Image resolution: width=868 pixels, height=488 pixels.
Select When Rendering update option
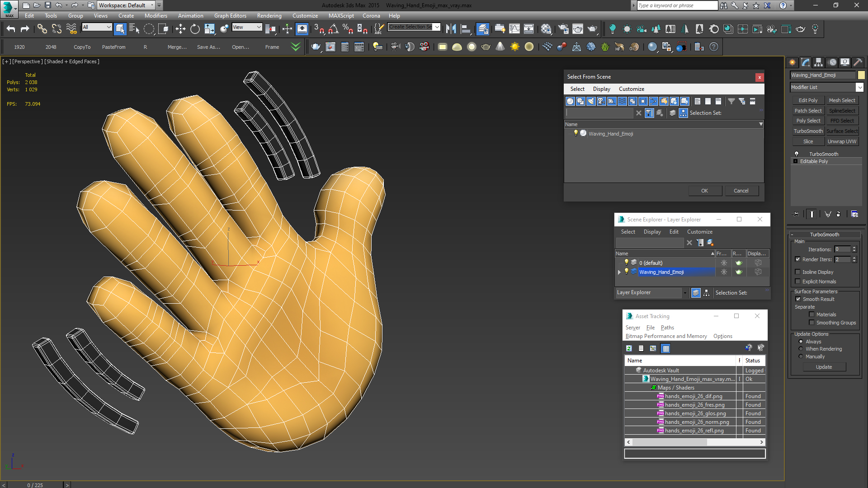pos(801,349)
